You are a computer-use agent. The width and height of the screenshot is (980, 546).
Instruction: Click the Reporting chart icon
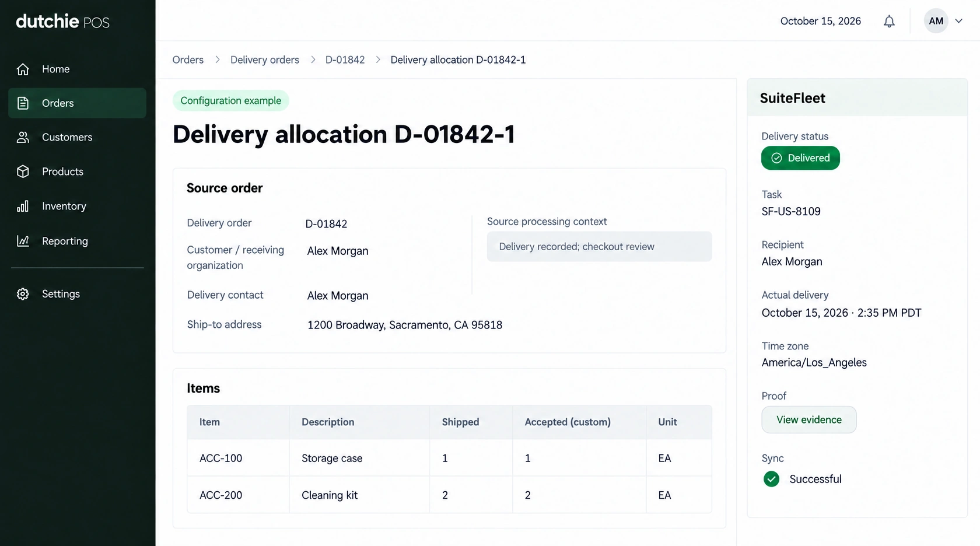point(23,241)
